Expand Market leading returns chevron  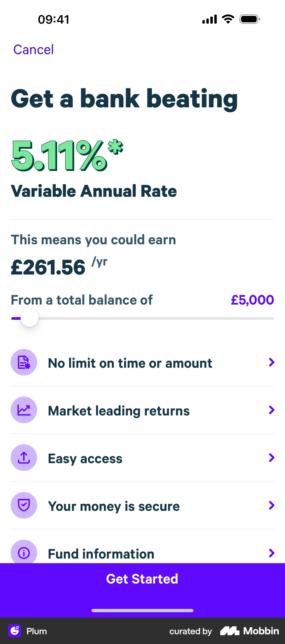[272, 410]
